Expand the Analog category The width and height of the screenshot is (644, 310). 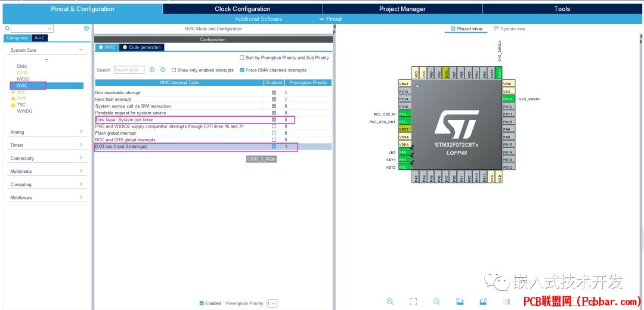pos(81,132)
